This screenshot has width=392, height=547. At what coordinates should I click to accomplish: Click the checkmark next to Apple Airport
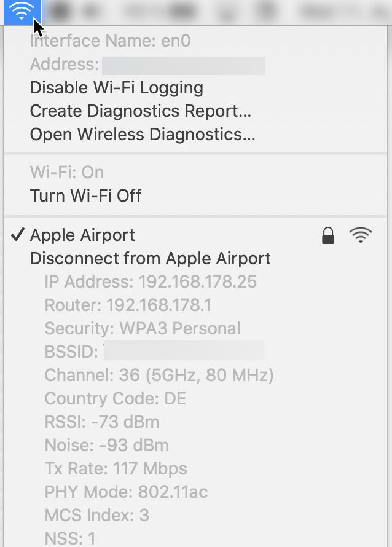(x=17, y=234)
